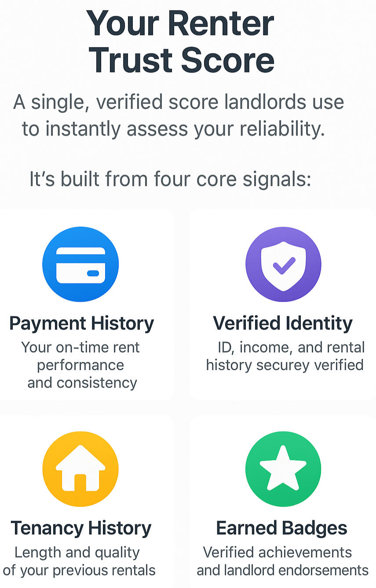The image size is (376, 588).
Task: Click the "and landlord endorsements" text line
Action: point(282,570)
